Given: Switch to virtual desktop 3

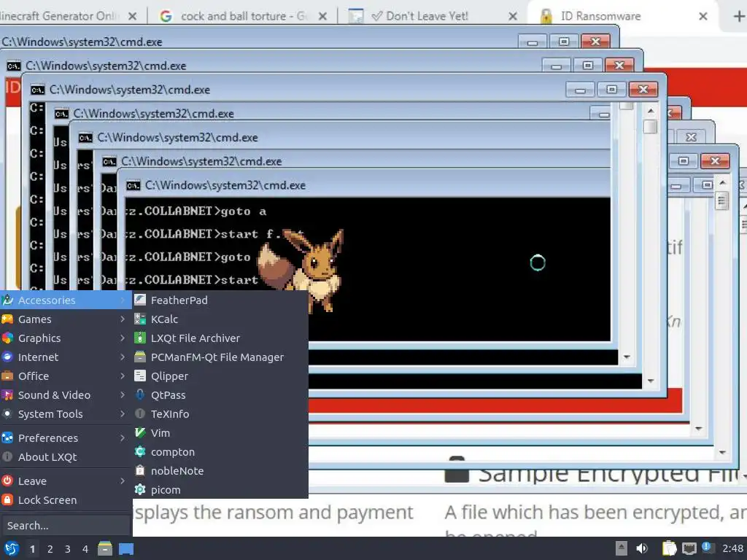Looking at the screenshot, I should tap(68, 549).
